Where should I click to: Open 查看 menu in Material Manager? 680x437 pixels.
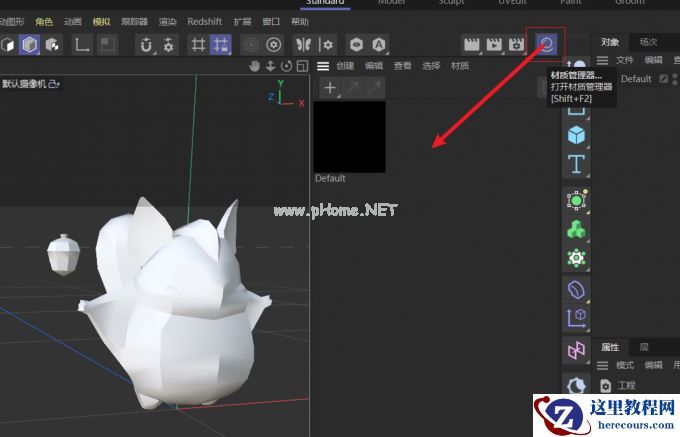[402, 66]
